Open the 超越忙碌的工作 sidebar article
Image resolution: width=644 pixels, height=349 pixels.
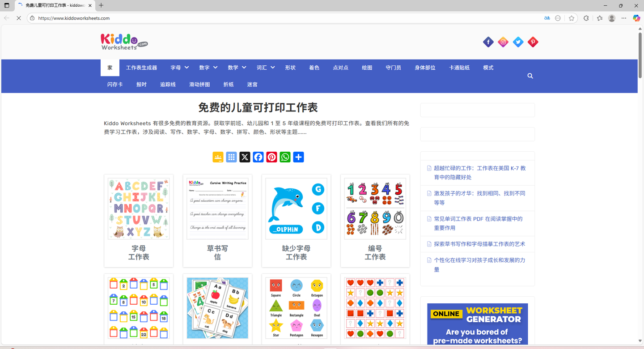(479, 173)
